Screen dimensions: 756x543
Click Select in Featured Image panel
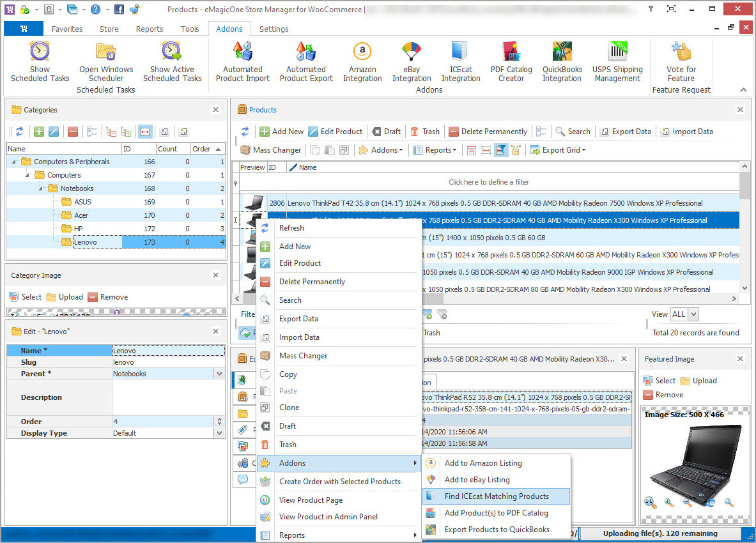click(x=659, y=381)
